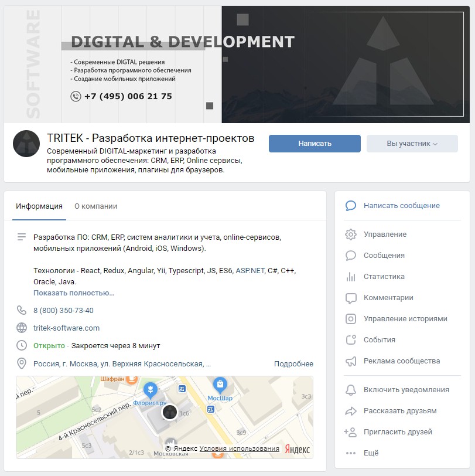Click the 4-й Красносельский пер. street label
The image size is (475, 476).
tap(95, 421)
